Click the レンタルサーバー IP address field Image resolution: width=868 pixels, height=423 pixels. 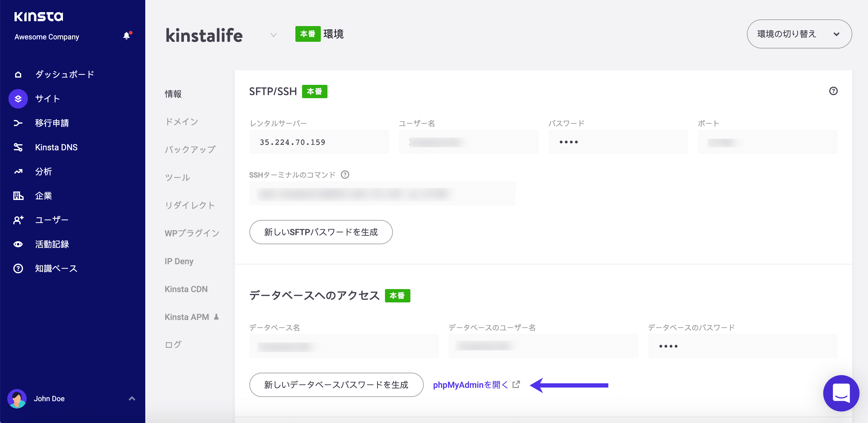[x=319, y=142]
